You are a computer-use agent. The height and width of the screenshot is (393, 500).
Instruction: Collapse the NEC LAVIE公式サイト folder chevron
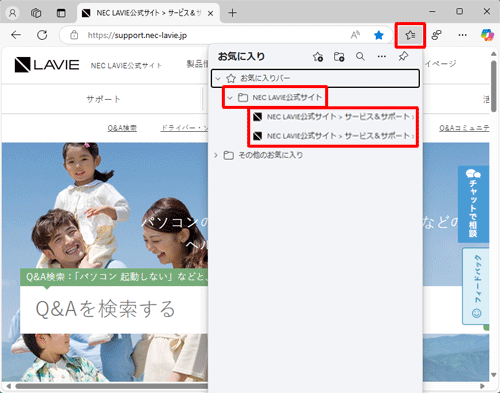[x=230, y=98]
